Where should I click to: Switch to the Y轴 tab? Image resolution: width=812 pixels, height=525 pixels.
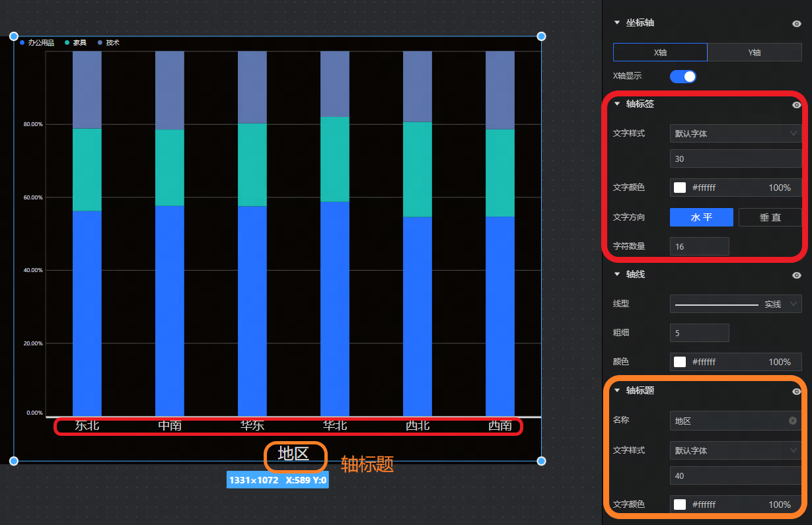[754, 52]
